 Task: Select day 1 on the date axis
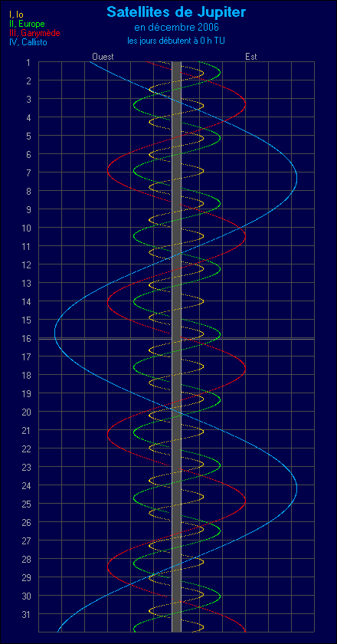point(28,62)
